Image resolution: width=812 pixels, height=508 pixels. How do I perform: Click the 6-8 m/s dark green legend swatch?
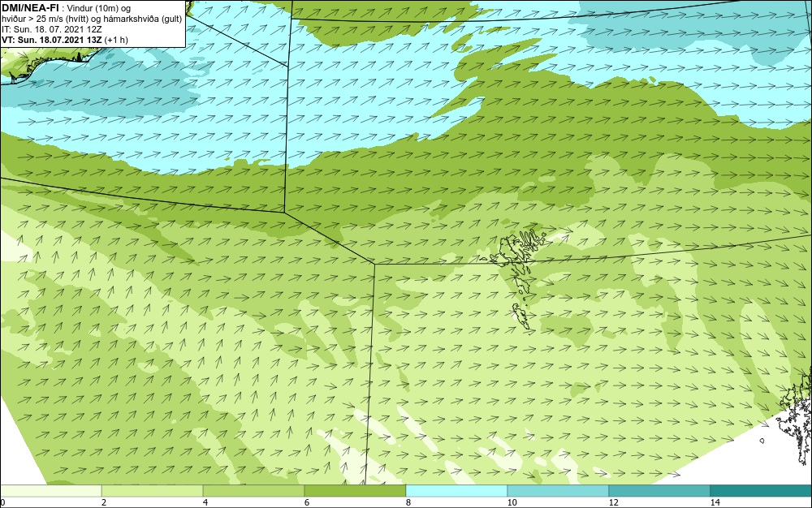[x=355, y=491]
